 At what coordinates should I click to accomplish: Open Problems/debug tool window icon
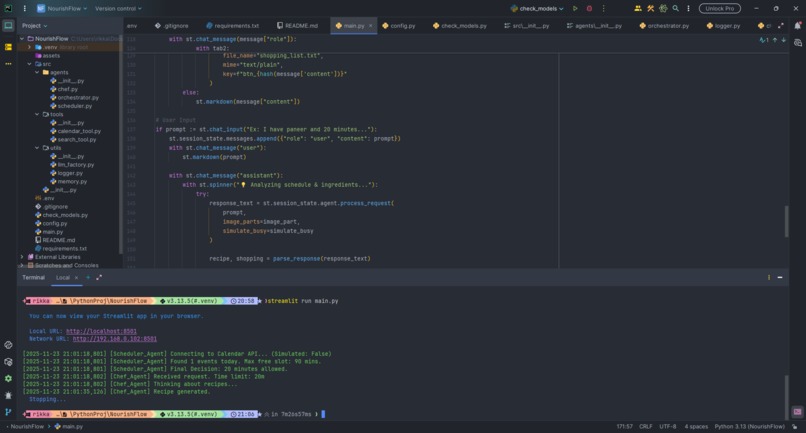click(8, 395)
